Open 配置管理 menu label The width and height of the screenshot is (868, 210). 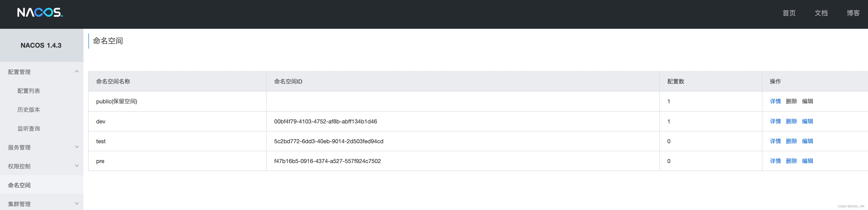(19, 72)
